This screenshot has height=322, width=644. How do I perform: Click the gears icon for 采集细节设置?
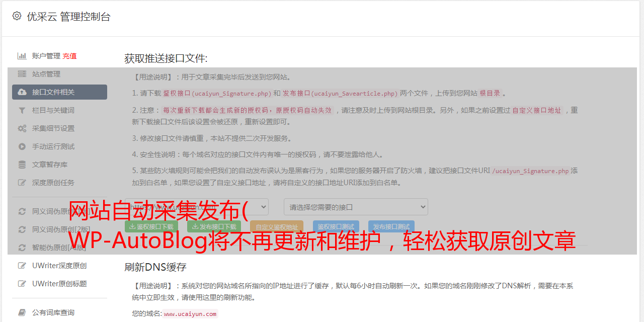point(22,128)
